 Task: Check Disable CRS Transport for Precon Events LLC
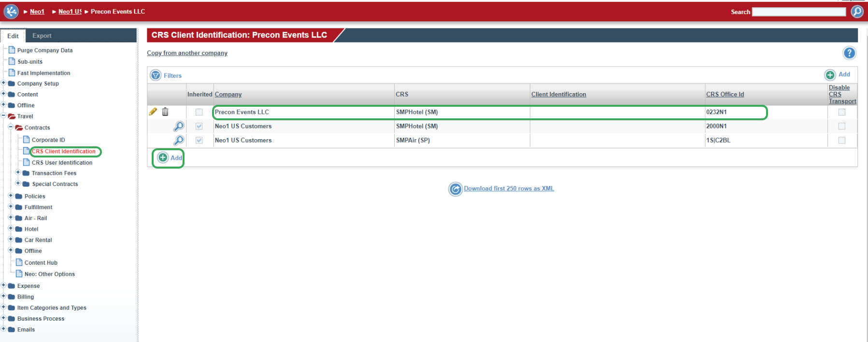[842, 112]
